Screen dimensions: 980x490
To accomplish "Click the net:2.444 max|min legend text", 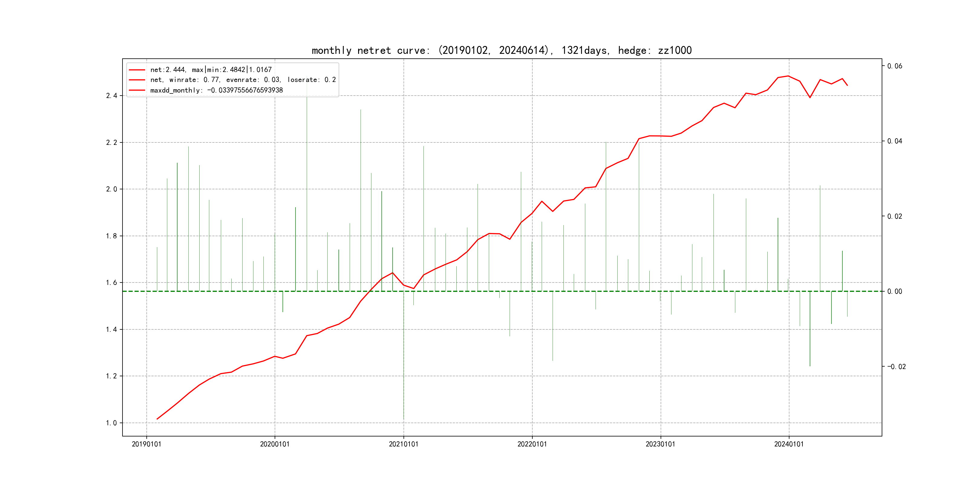I will (211, 70).
